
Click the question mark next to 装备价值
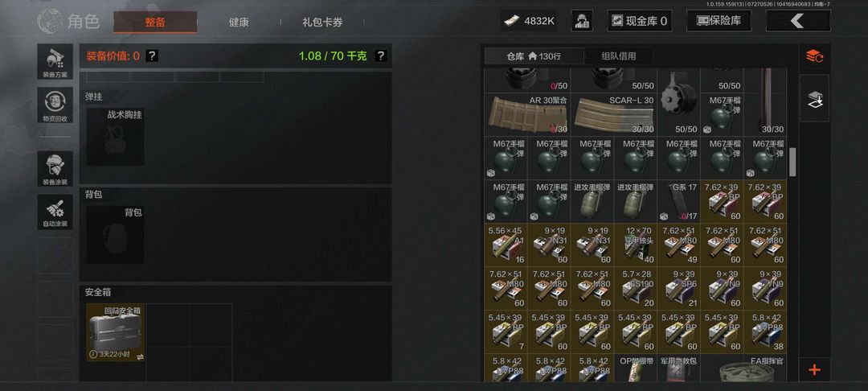pos(153,56)
